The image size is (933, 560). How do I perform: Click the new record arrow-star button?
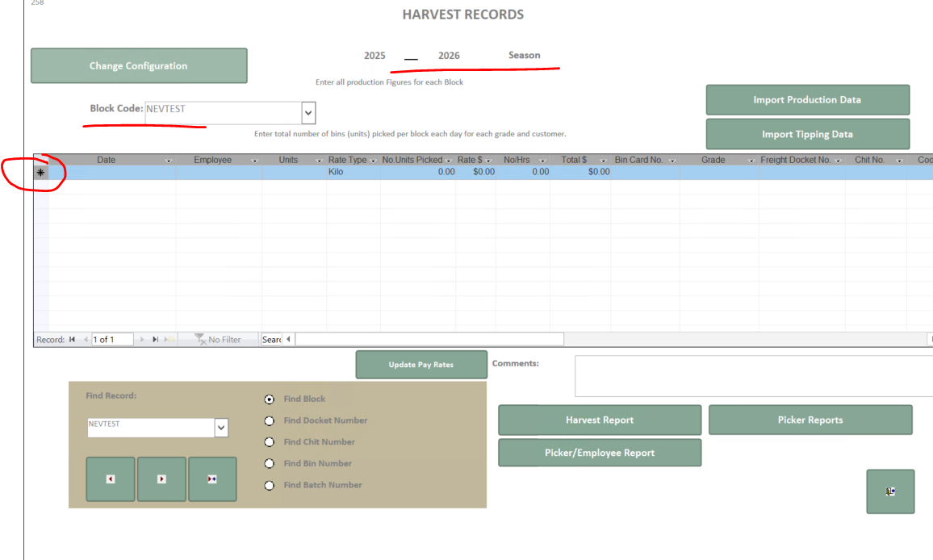click(x=212, y=479)
